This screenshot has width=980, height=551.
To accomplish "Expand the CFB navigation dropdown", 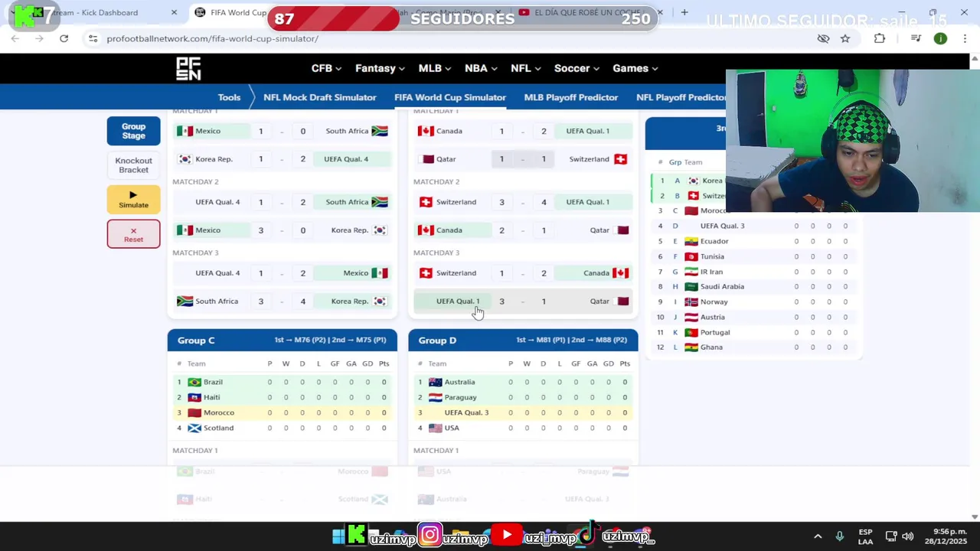I will (x=326, y=68).
